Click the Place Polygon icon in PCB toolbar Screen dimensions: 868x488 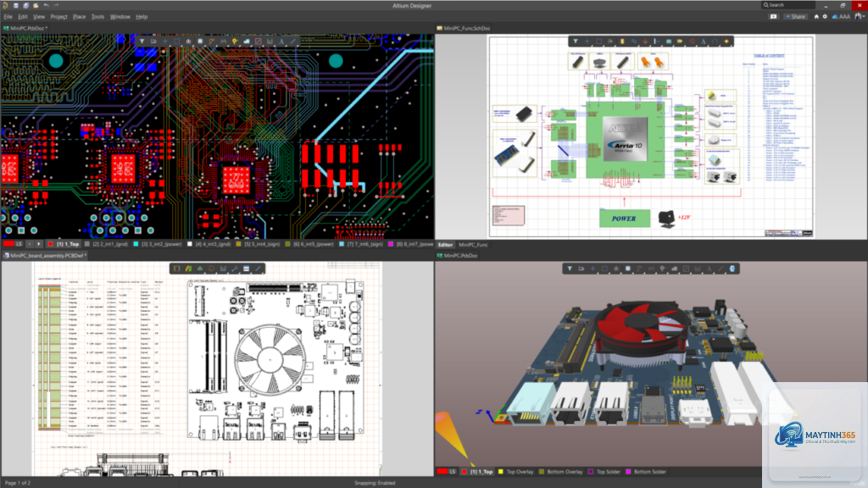pos(247,42)
